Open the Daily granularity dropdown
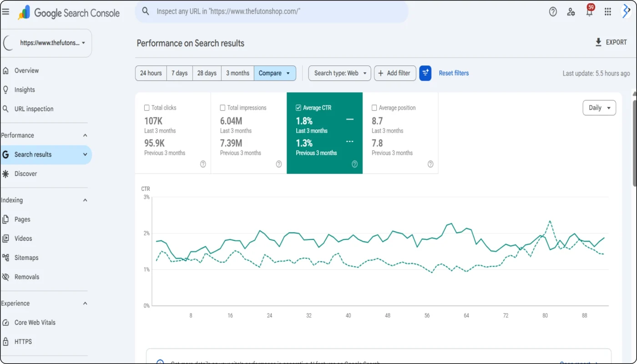 pos(599,108)
